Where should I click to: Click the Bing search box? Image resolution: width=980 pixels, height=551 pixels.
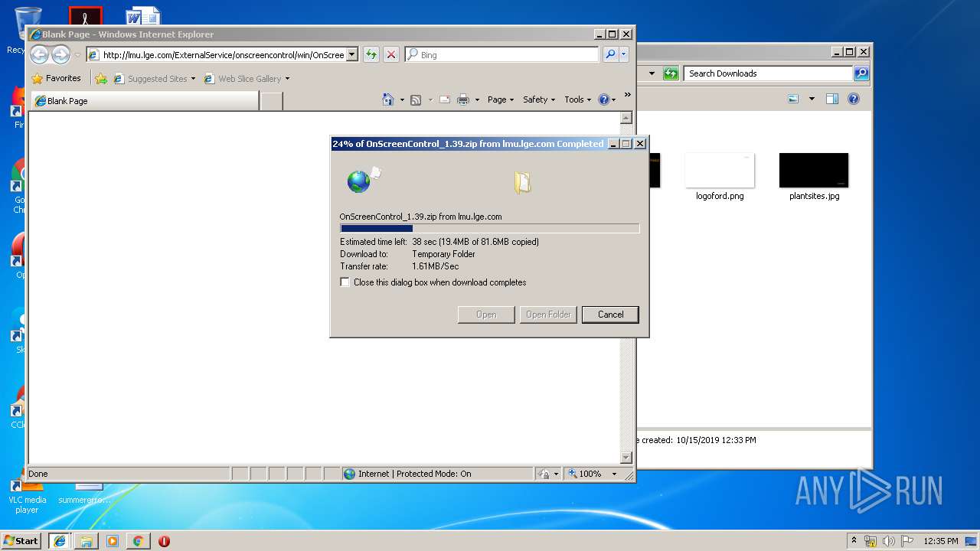click(x=501, y=55)
